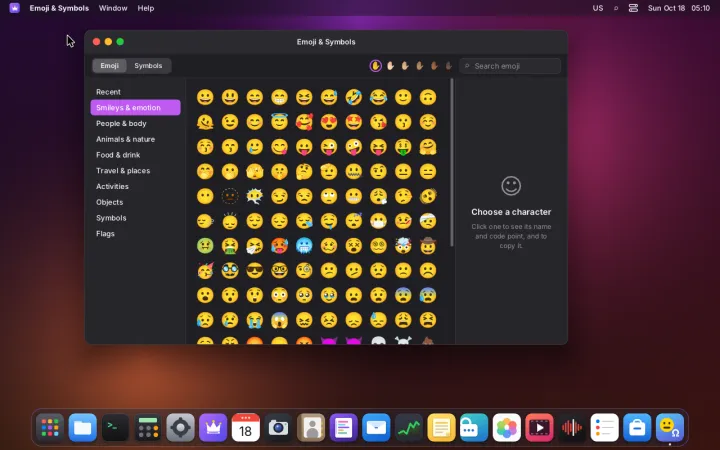Click the emoji grid vertical scrollbar

coord(452,162)
